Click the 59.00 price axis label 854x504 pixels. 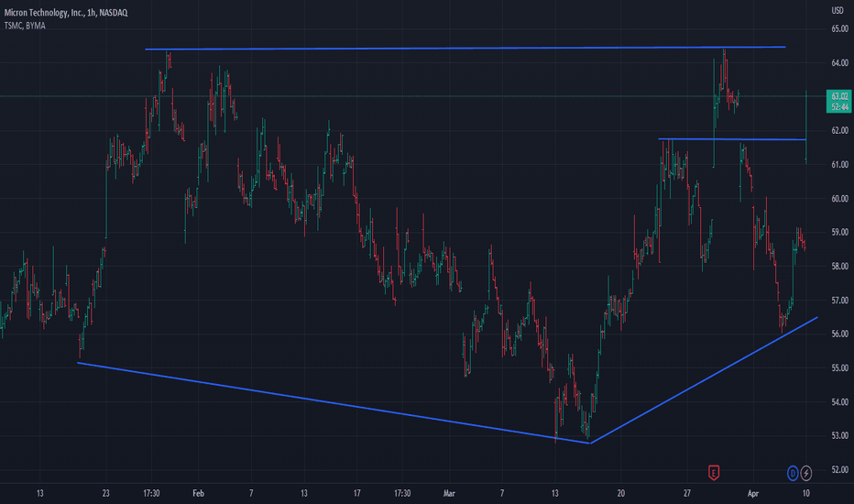[x=839, y=232]
